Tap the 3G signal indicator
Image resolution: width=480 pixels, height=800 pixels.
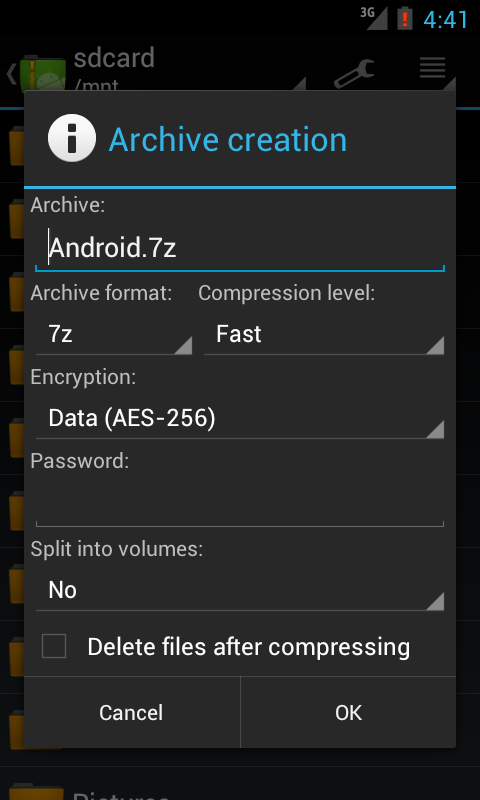pos(374,18)
